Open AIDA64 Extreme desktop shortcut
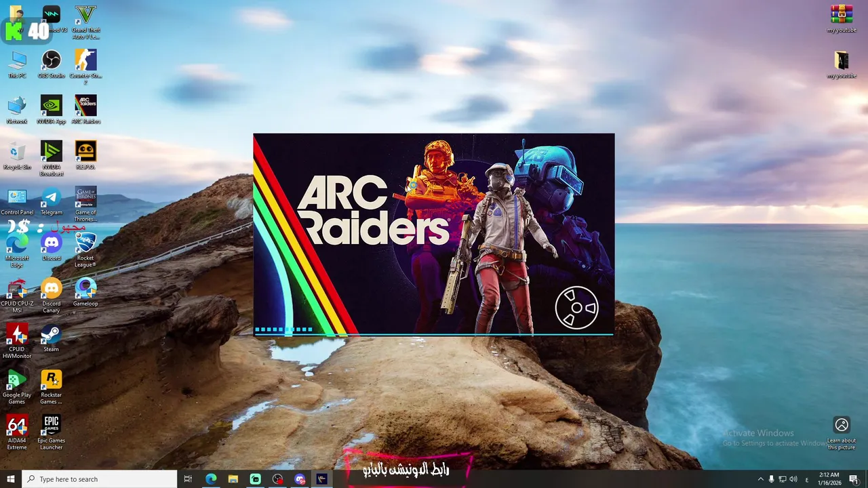This screenshot has height=488, width=868. point(17,432)
